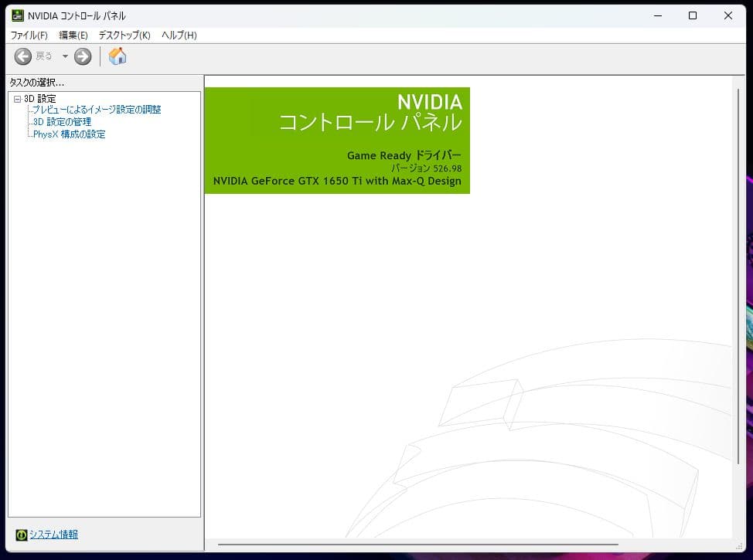Maximize the NVIDIA コントロール パネル window
This screenshot has width=753, height=560.
click(693, 15)
